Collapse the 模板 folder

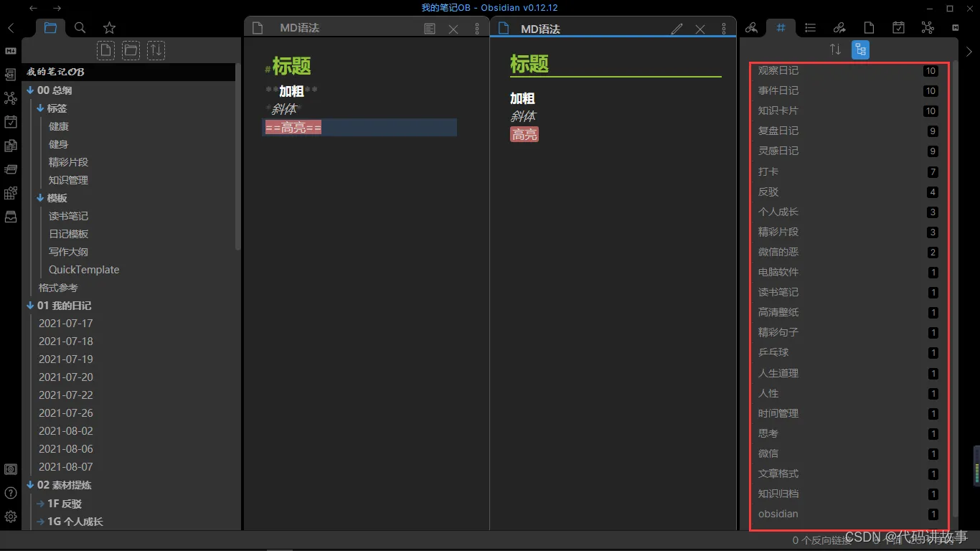tap(41, 198)
